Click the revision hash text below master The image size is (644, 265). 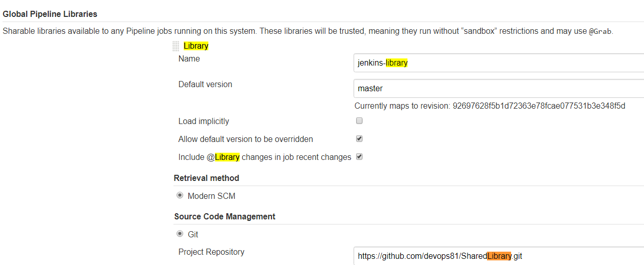(x=538, y=106)
